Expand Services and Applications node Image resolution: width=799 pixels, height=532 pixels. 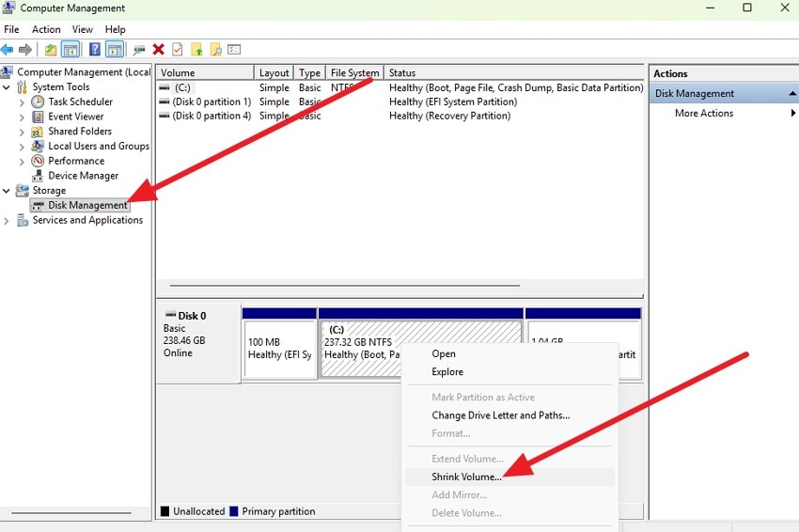[x=7, y=221]
